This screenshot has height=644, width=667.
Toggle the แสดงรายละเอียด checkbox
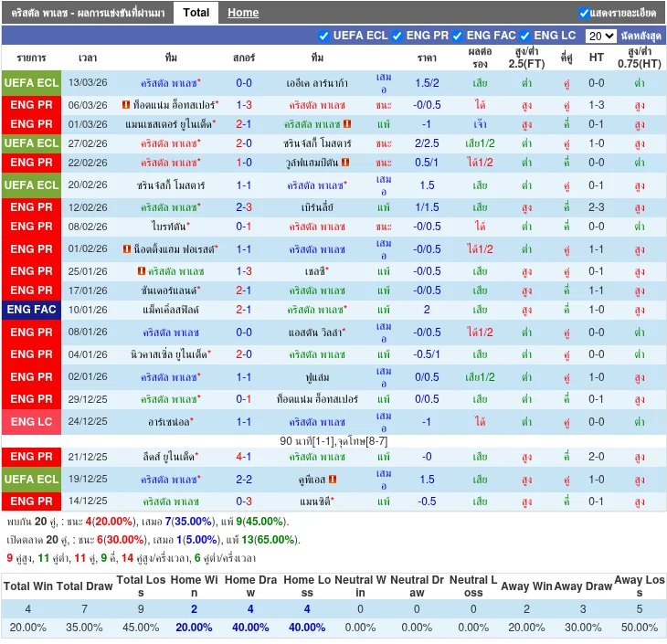pyautogui.click(x=584, y=13)
